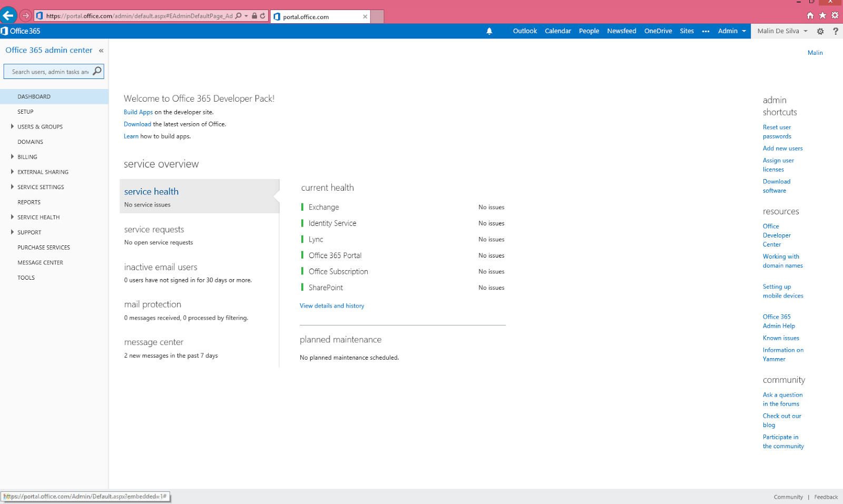Open the notifications bell
843x504 pixels.
tap(489, 31)
